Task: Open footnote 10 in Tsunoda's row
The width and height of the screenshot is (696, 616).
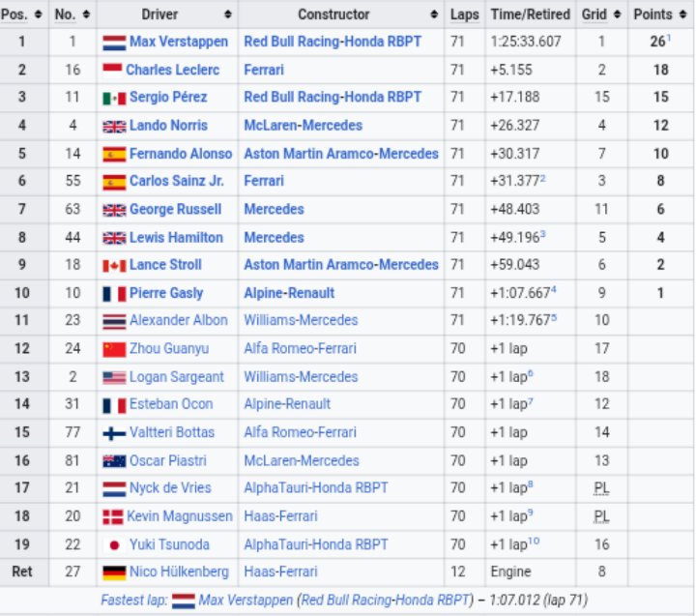Action: pos(534,542)
